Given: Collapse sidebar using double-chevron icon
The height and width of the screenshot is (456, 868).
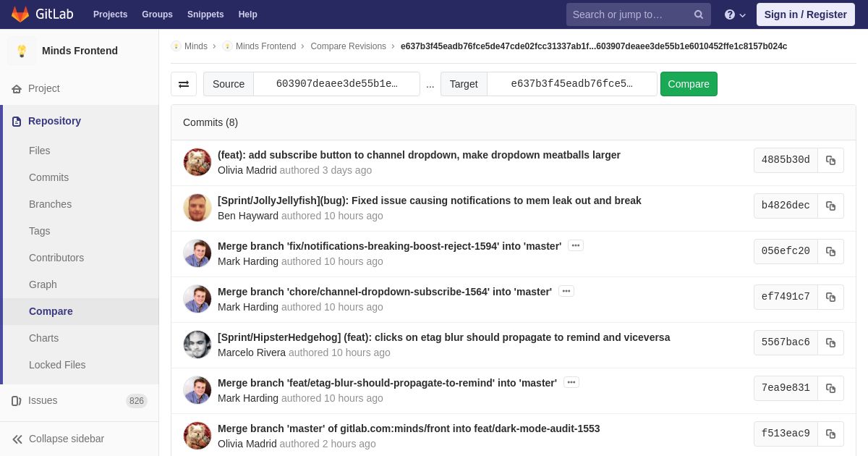Looking at the screenshot, I should [17, 439].
